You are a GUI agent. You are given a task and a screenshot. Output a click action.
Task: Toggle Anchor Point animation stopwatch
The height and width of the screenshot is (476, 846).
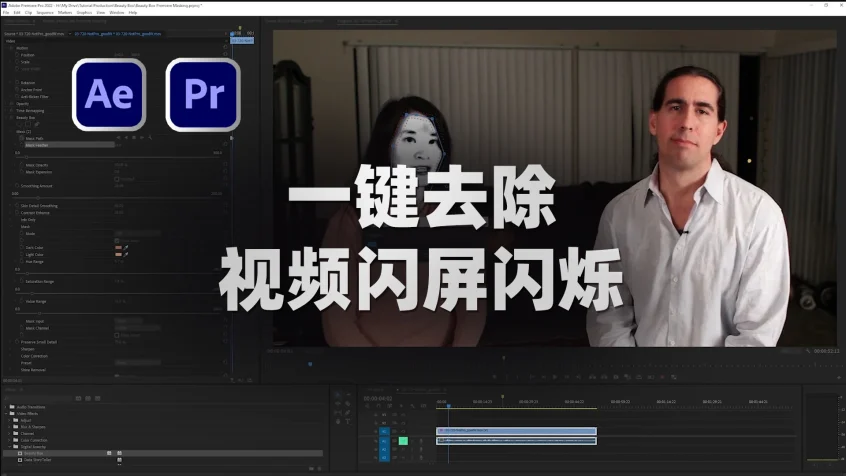pos(17,90)
